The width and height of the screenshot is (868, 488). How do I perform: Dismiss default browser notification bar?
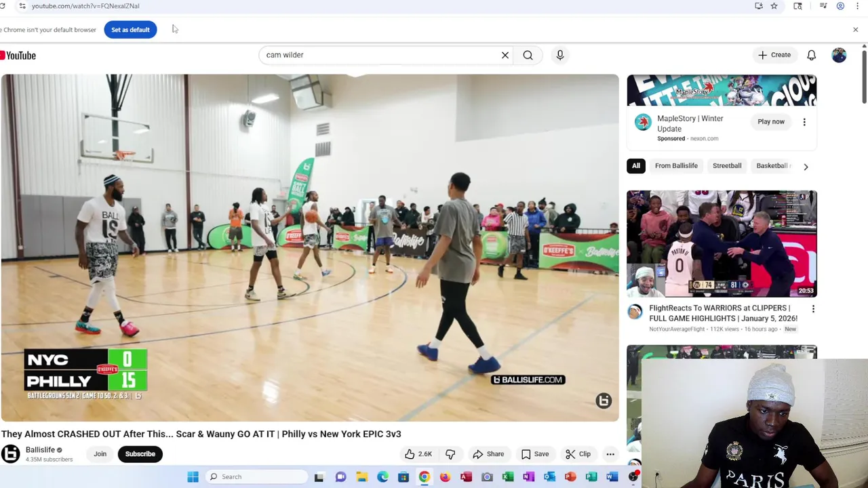855,30
